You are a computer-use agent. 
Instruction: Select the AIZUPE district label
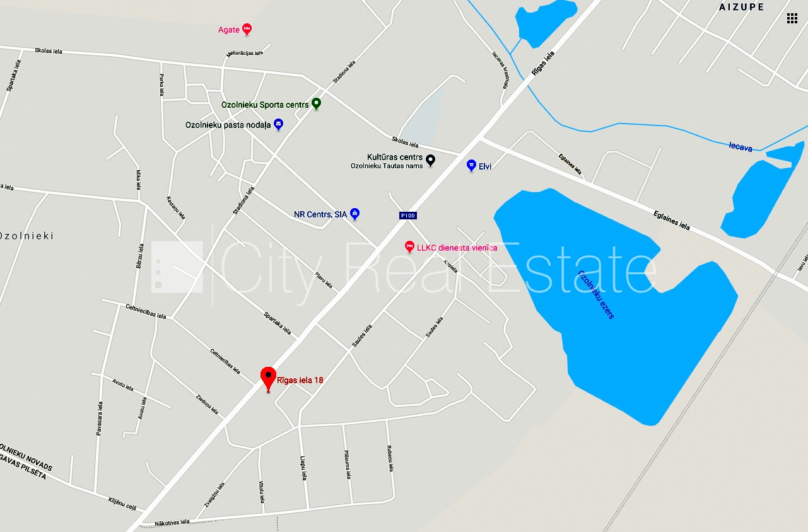[x=741, y=7]
